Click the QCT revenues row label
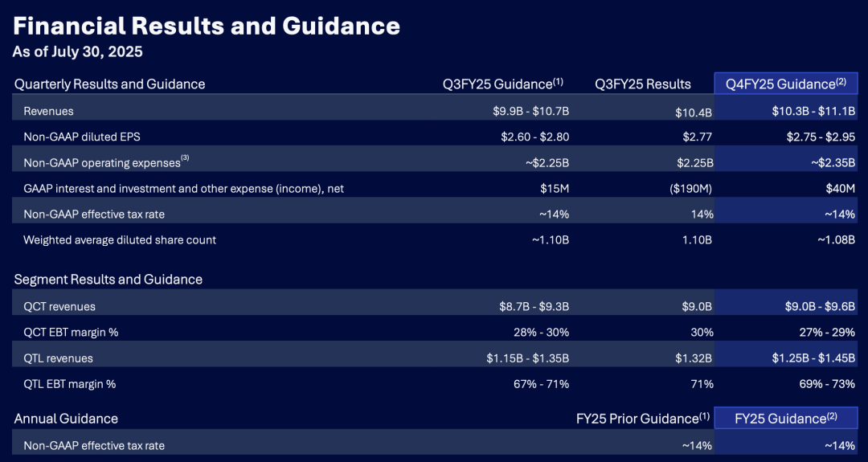 point(59,306)
